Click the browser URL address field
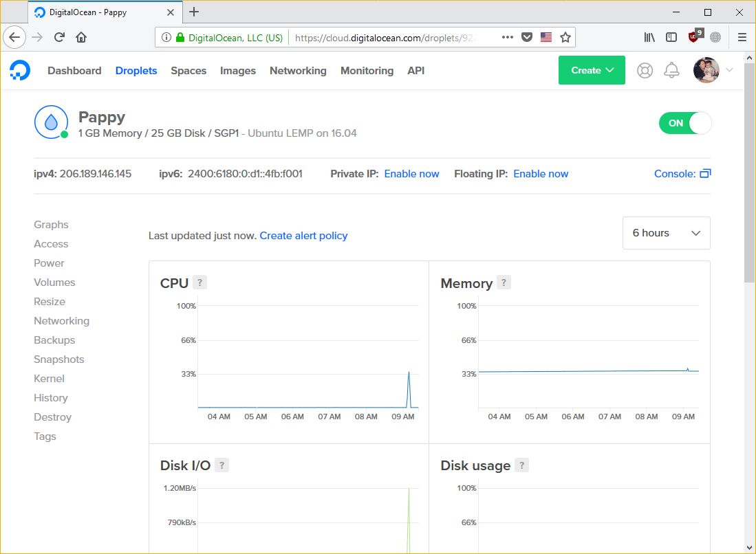The image size is (756, 554). tap(385, 38)
